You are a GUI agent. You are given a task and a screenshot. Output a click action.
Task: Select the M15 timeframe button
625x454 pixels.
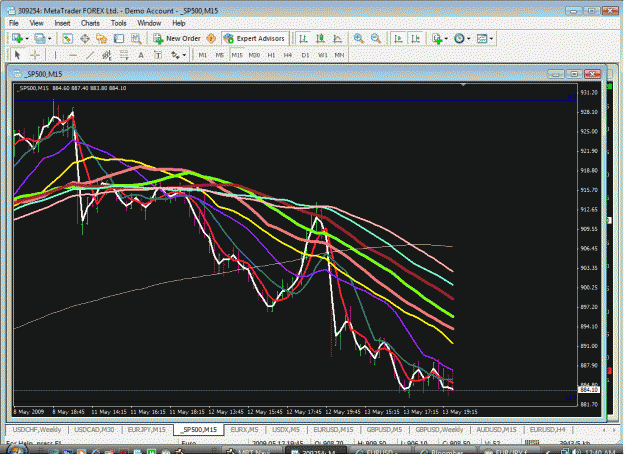point(237,55)
